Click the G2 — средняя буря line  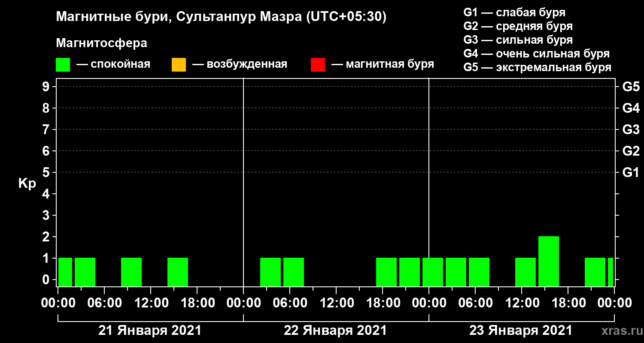click(518, 26)
